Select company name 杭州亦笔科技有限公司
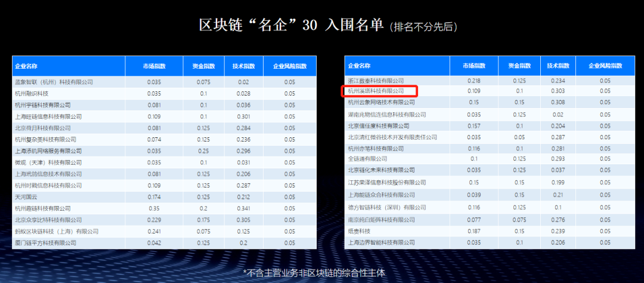The image size is (644, 283). pyautogui.click(x=376, y=148)
